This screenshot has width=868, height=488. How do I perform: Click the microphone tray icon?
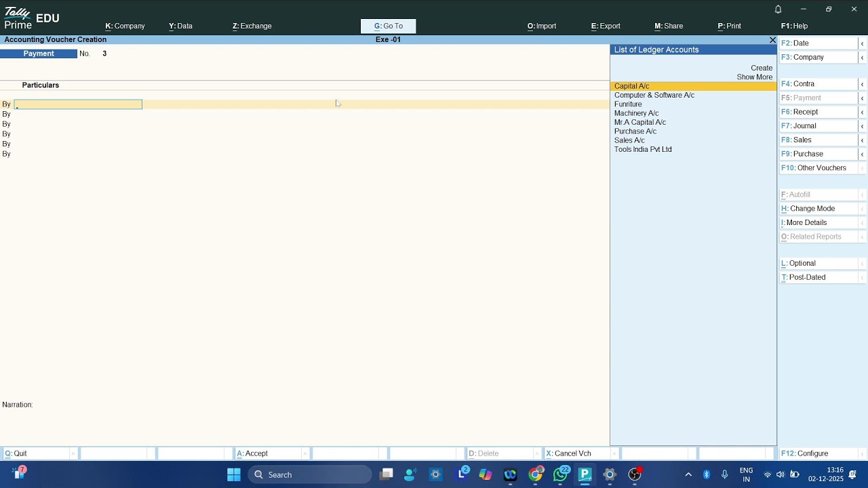725,474
